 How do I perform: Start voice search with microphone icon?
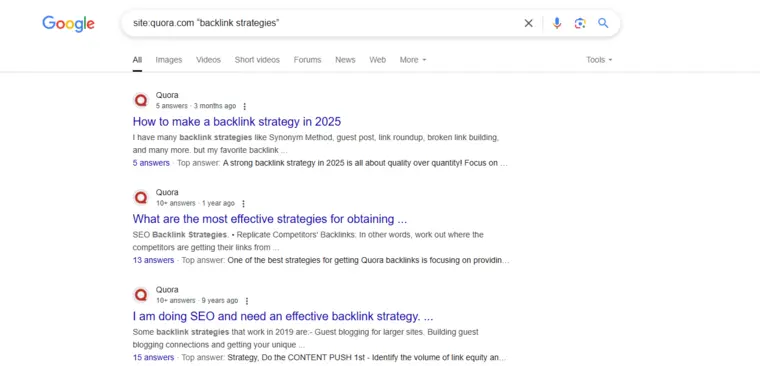(x=557, y=23)
